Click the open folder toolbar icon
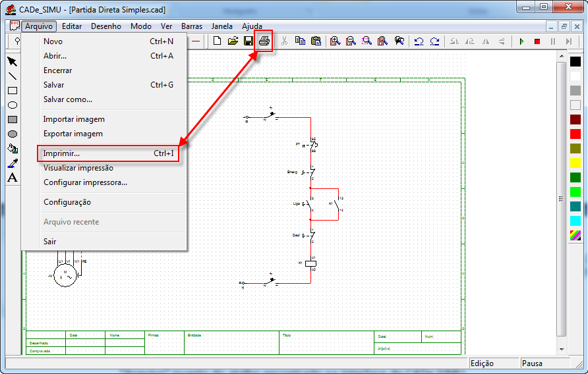The image size is (588, 374). click(233, 41)
